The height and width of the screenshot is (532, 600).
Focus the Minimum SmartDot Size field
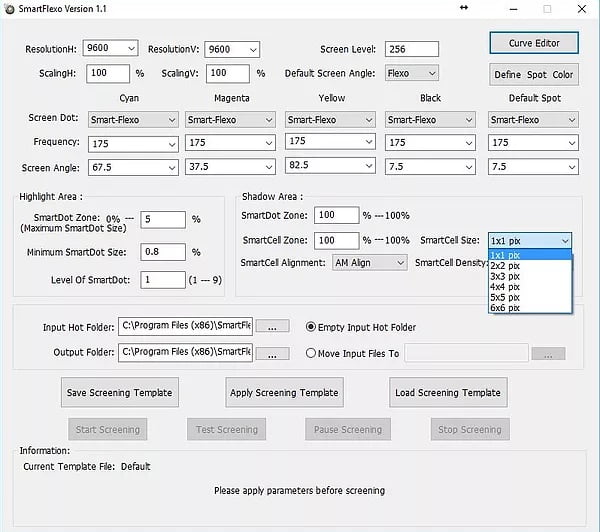point(163,252)
